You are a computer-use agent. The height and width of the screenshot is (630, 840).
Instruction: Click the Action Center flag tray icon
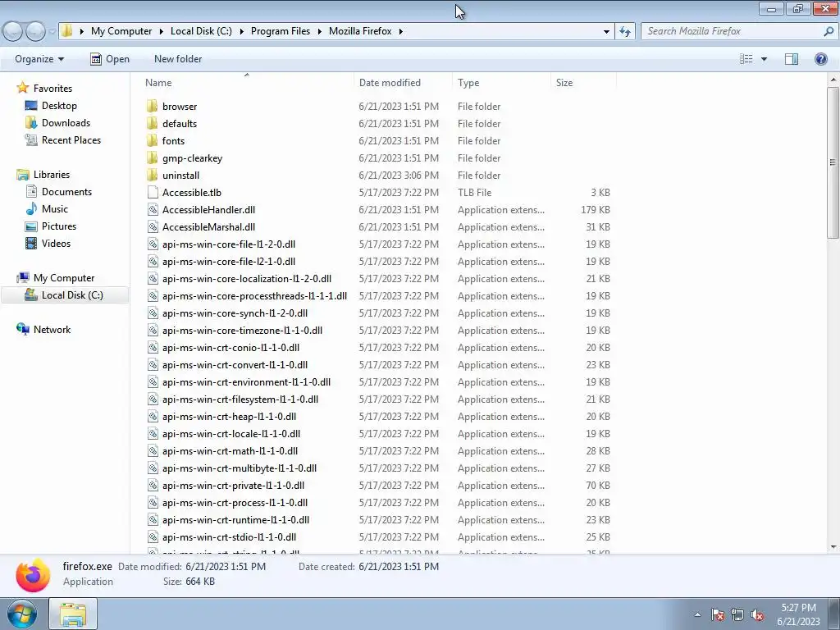click(x=718, y=614)
